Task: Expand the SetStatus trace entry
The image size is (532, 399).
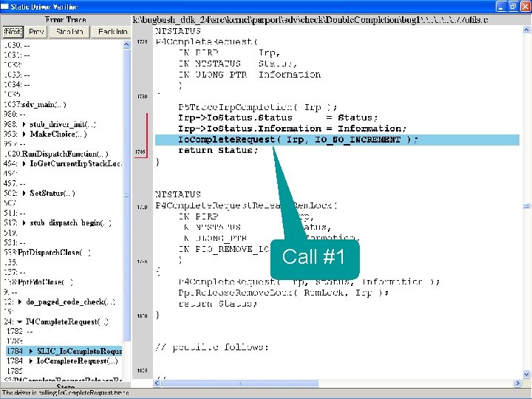Action: (24, 194)
